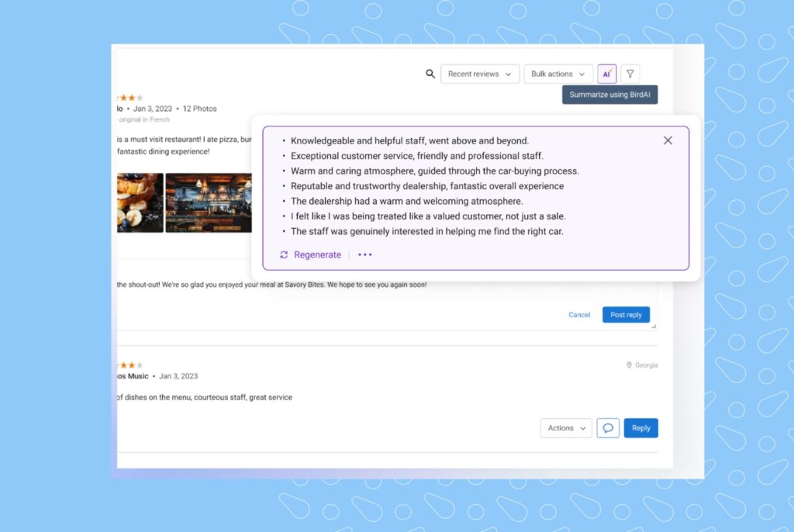Click 'The dealership had a warm' summary line
Viewport: 794px width, 532px height.
[406, 201]
